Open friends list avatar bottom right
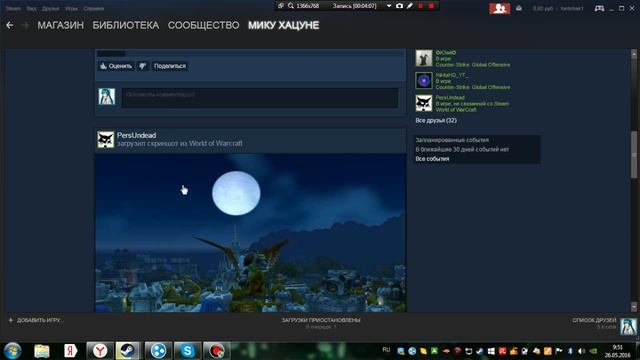Screen dimensions: 640x360 [x=628, y=327]
